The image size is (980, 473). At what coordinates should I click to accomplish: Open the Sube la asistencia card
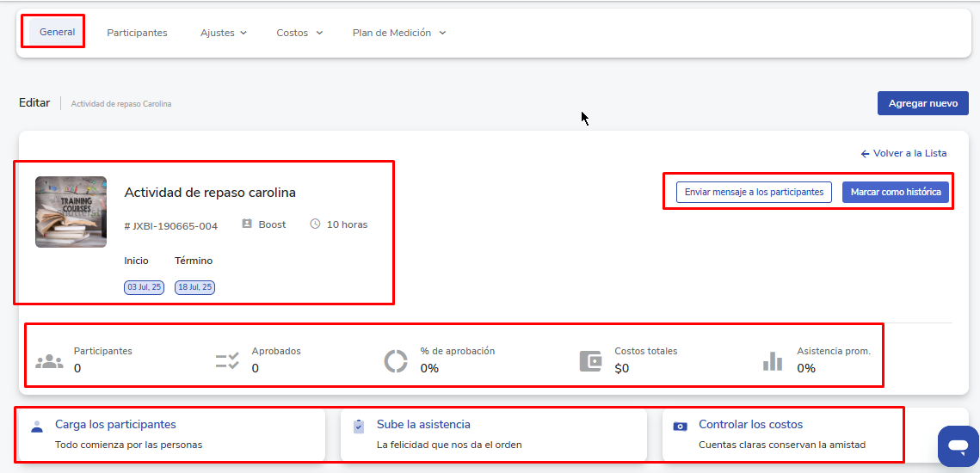[x=423, y=425]
